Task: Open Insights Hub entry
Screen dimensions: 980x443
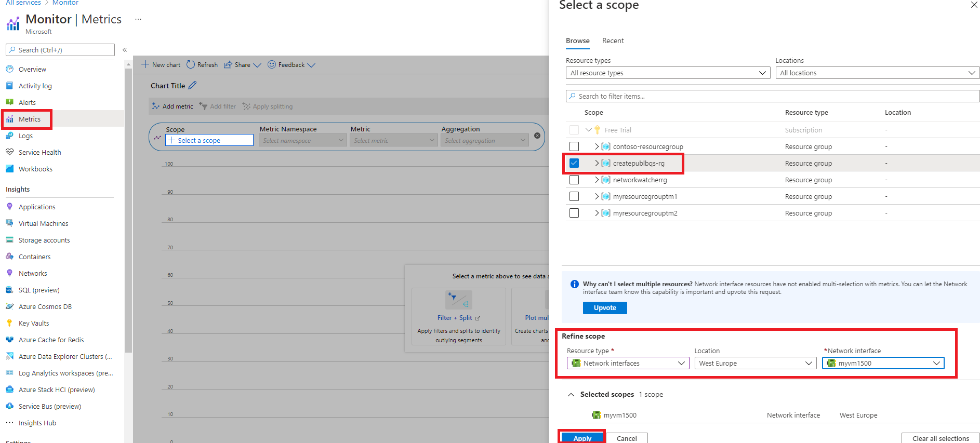Action: coord(37,423)
